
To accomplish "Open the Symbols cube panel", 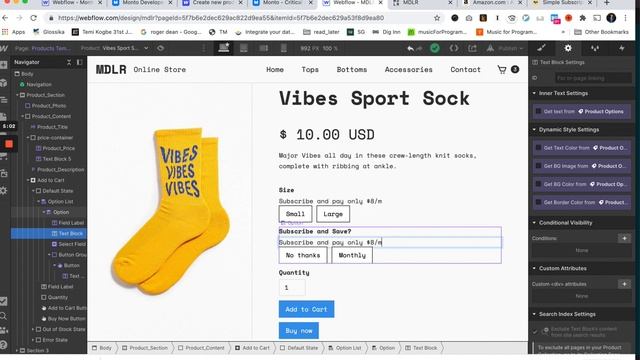I will click(4, 83).
